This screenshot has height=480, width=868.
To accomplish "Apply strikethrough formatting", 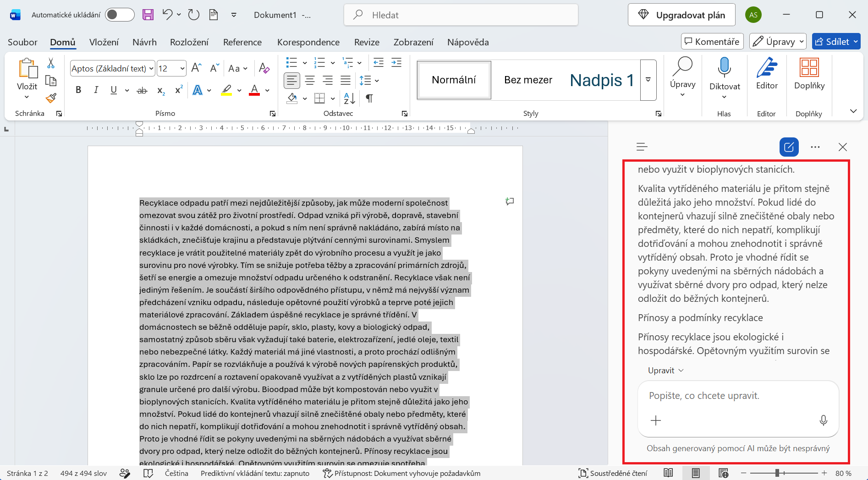I will pyautogui.click(x=142, y=91).
